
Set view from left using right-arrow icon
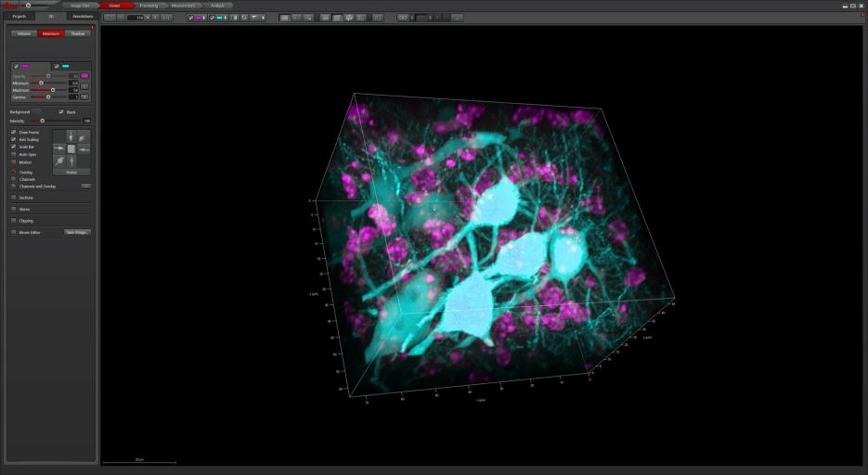coord(58,148)
